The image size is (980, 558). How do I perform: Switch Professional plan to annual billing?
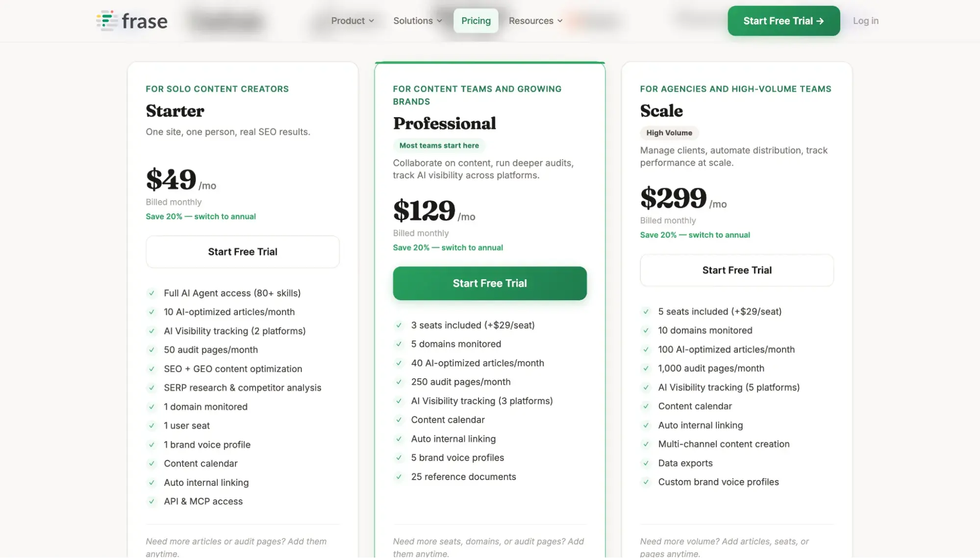pyautogui.click(x=448, y=247)
